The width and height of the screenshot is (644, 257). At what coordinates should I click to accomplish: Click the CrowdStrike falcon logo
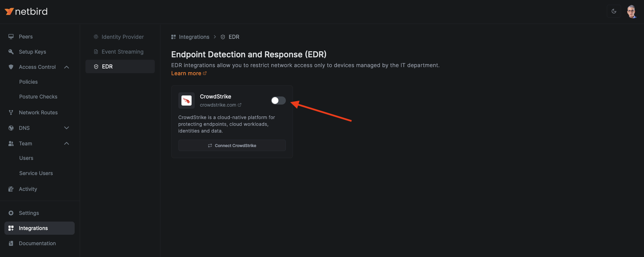(x=187, y=101)
